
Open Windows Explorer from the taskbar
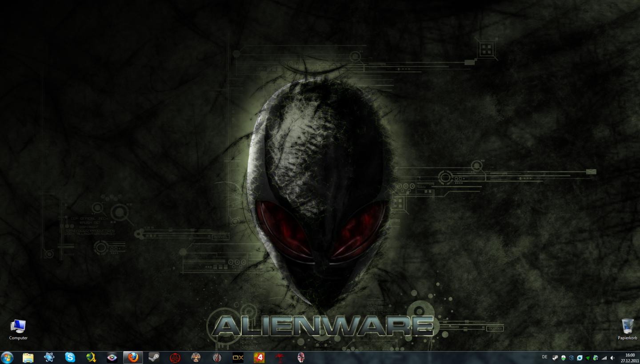coord(28,357)
